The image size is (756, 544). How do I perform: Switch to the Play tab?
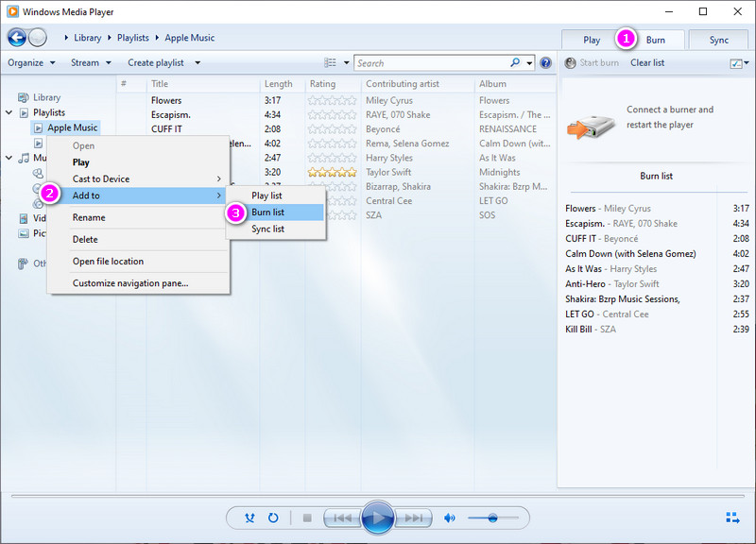click(x=592, y=40)
